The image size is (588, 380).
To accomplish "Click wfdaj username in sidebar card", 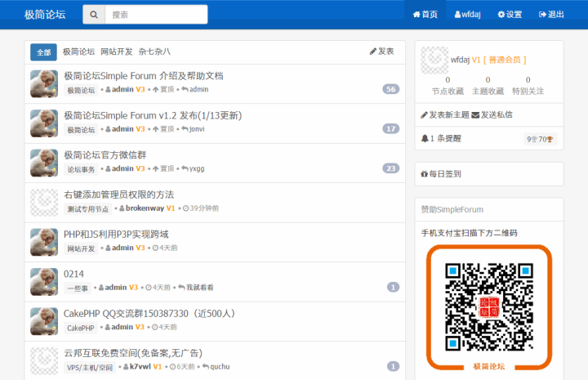I will 460,60.
